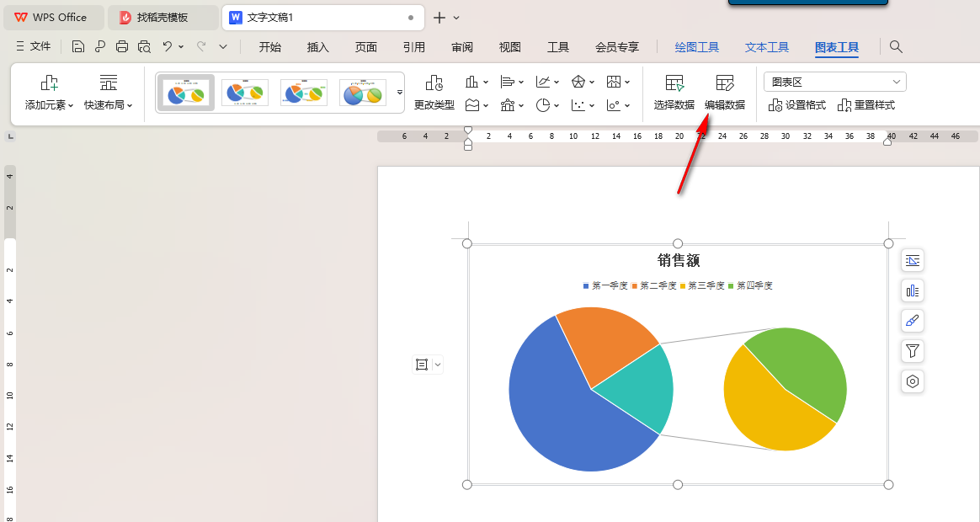Select the first chart style thumbnail
This screenshot has width=980, height=522.
point(185,93)
